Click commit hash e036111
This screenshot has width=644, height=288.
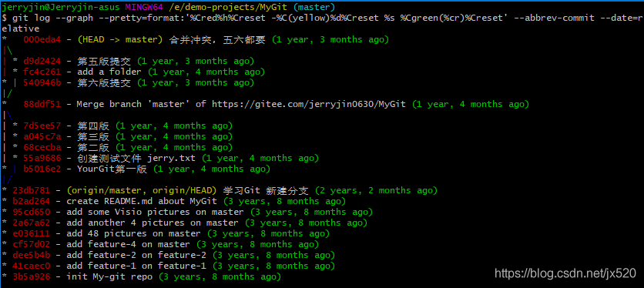click(x=32, y=234)
